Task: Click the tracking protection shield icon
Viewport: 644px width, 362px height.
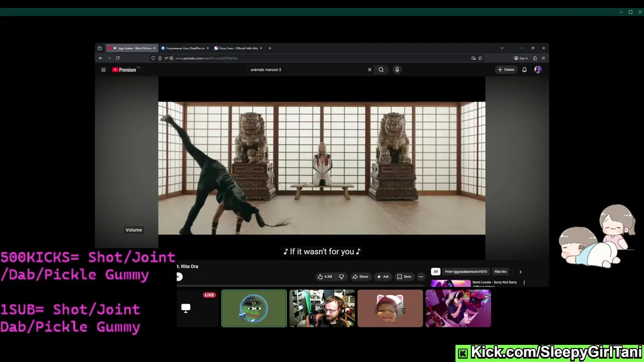Action: [153, 58]
